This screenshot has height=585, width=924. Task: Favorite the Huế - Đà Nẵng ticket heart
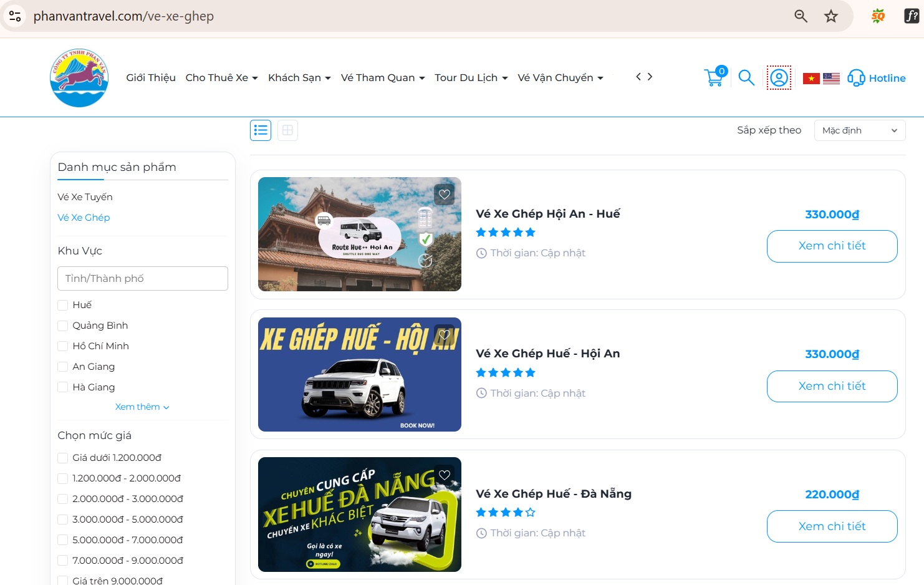click(445, 475)
